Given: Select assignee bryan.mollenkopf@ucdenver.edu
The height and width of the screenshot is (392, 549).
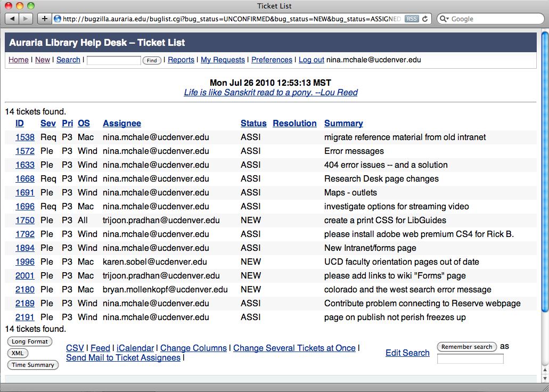Looking at the screenshot, I should coord(165,289).
